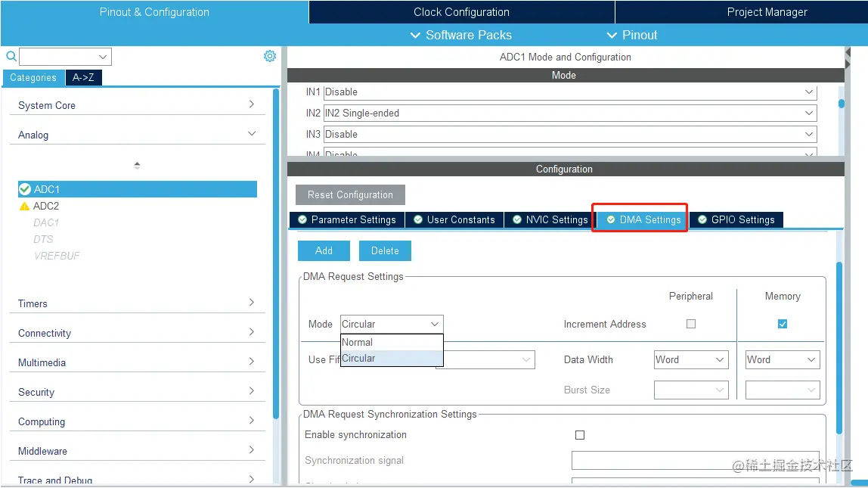Switch to Clock Configuration tab
The image size is (868, 488).
[462, 11]
